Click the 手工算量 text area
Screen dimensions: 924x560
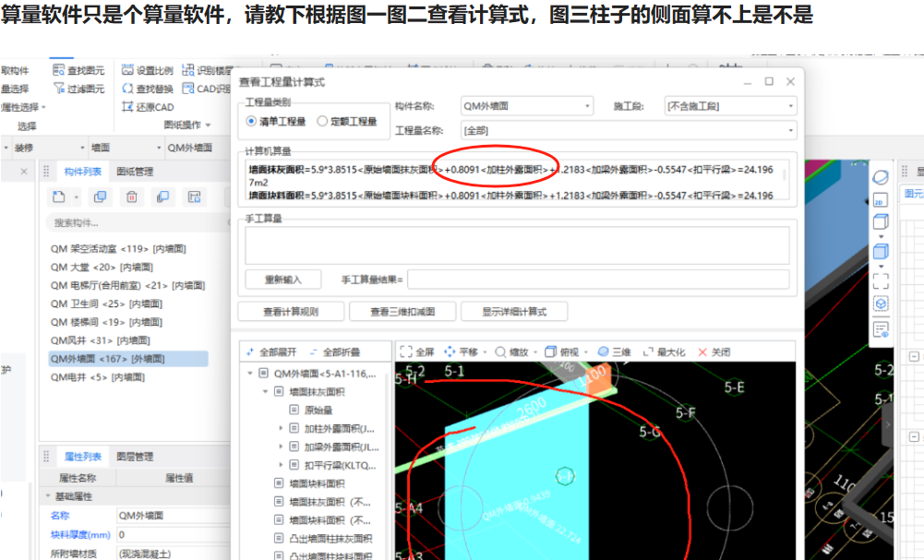[518, 245]
